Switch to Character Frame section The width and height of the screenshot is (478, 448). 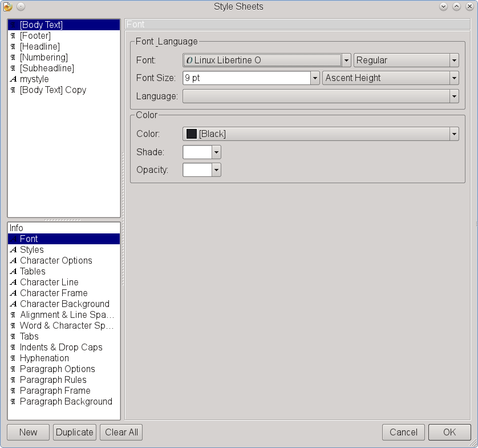click(54, 293)
